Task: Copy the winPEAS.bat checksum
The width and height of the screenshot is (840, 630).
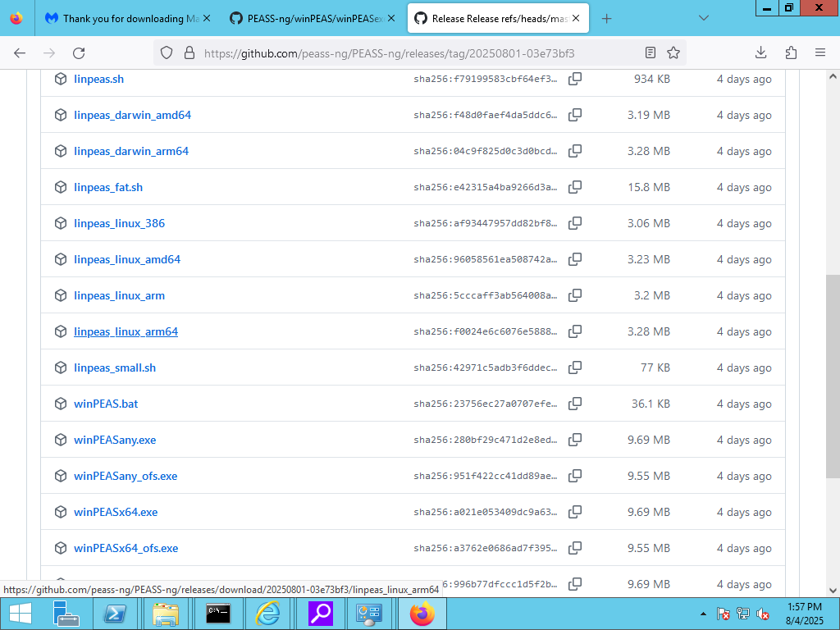Action: pyautogui.click(x=575, y=404)
